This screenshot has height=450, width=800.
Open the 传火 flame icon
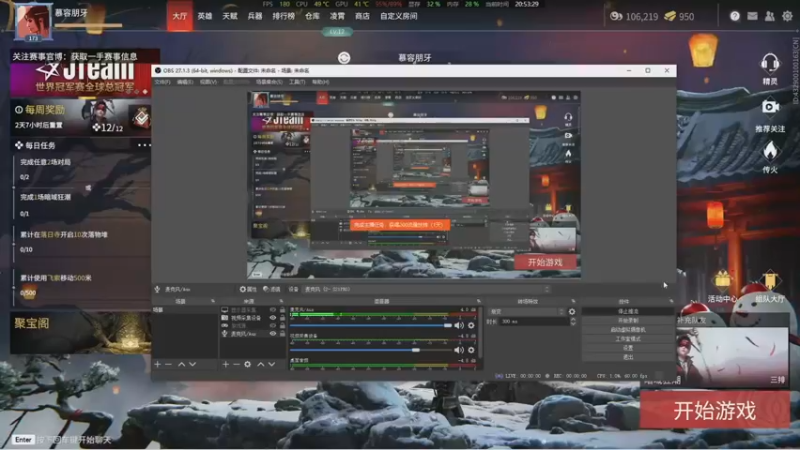pyautogui.click(x=770, y=151)
